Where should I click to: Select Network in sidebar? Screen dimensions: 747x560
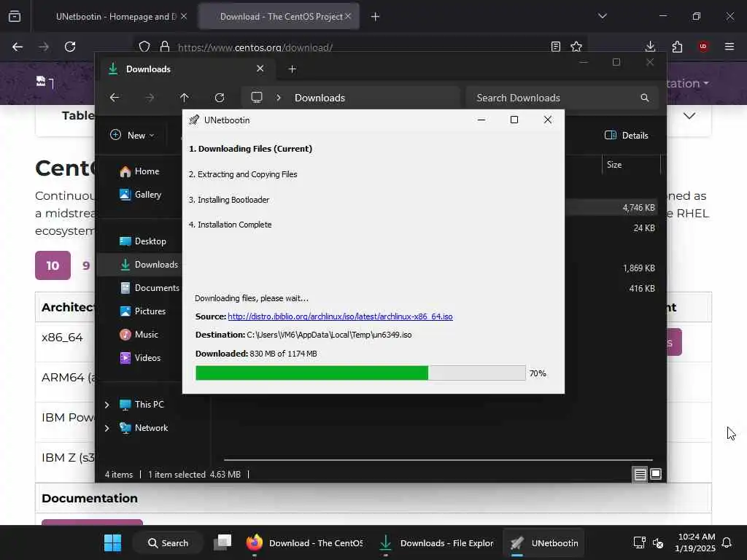tap(144, 427)
